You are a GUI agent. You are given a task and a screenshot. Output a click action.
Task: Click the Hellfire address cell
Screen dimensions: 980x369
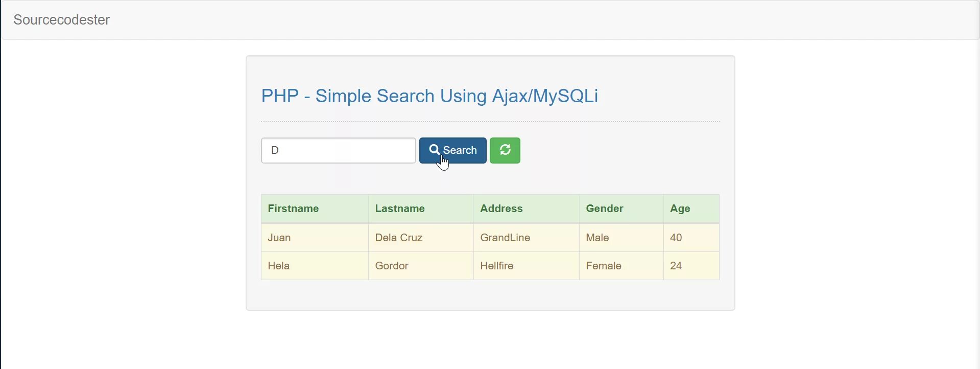[496, 266]
